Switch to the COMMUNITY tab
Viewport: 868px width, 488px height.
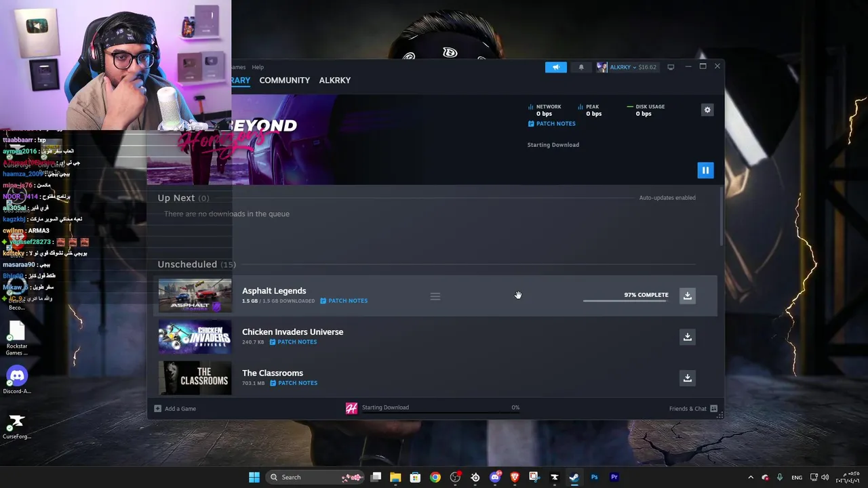click(284, 80)
